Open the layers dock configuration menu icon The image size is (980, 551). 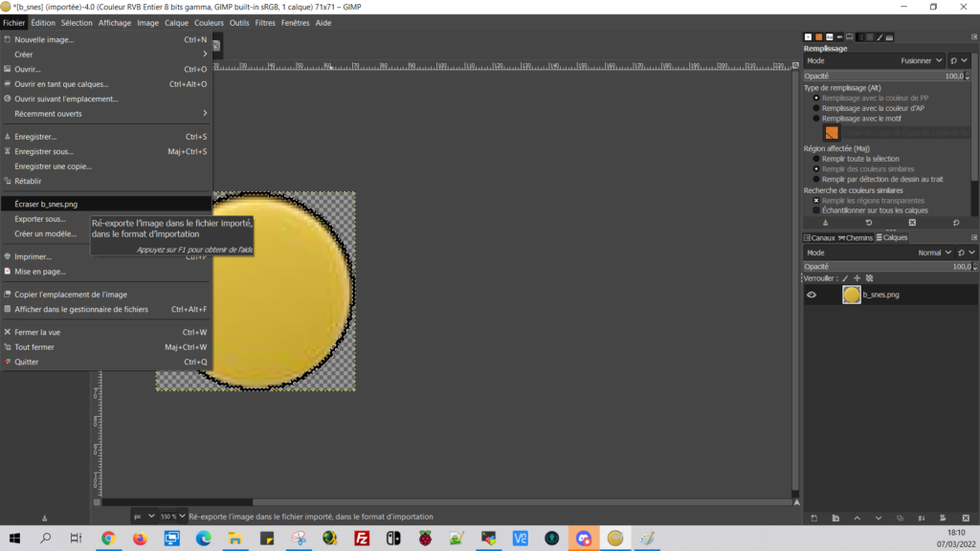973,237
